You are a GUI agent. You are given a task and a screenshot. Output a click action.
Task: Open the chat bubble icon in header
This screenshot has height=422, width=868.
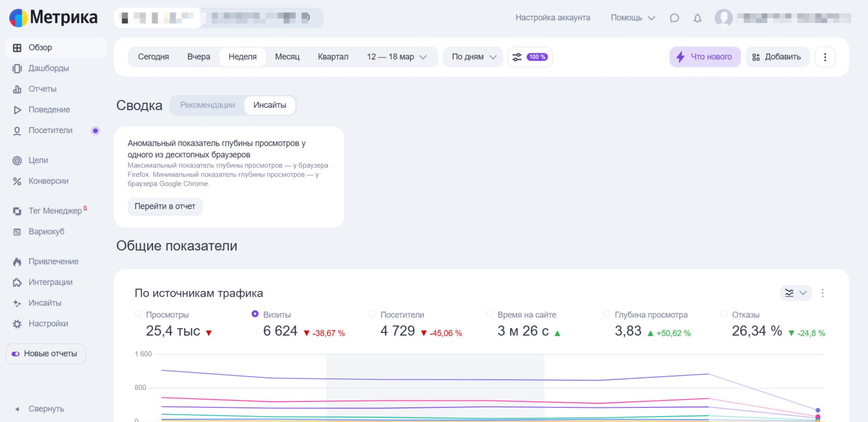(x=674, y=18)
